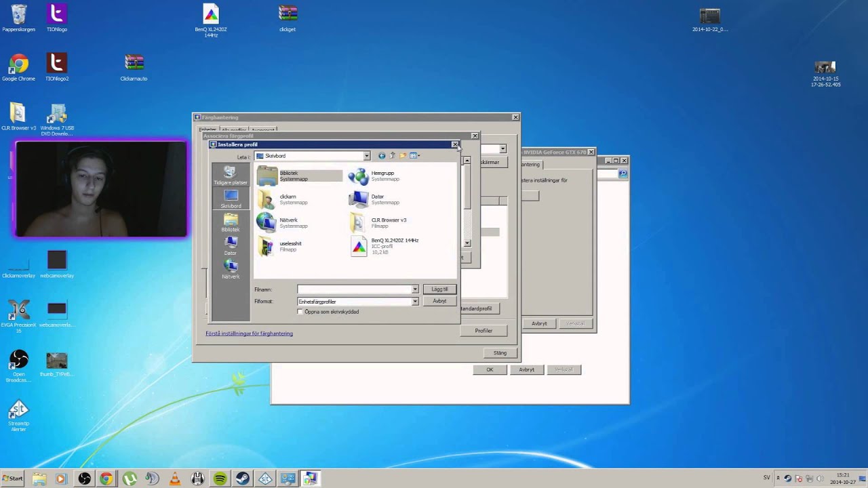Switch to the Enheter tab in Färghantering

coord(208,129)
